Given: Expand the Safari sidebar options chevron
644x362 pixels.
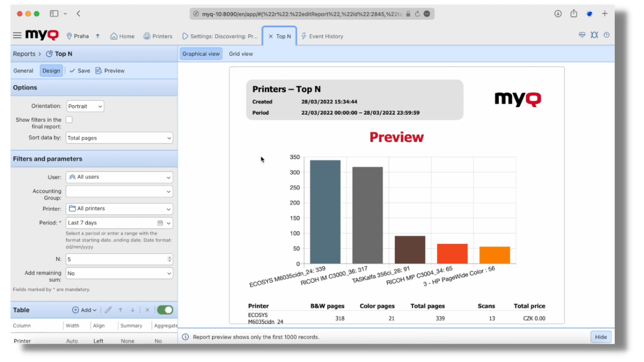Looking at the screenshot, I should tap(66, 14).
